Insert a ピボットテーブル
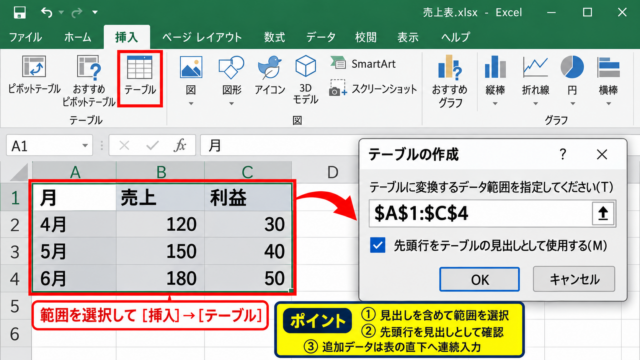 pyautogui.click(x=34, y=75)
